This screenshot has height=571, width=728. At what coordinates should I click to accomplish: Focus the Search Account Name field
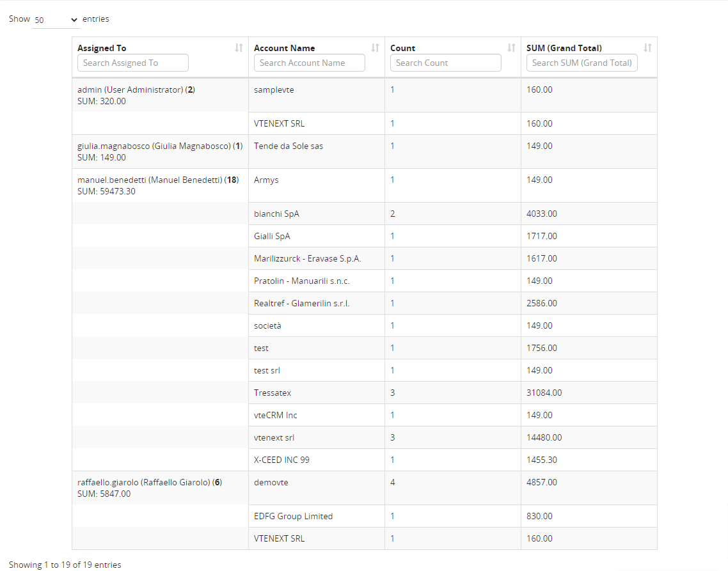click(x=309, y=63)
